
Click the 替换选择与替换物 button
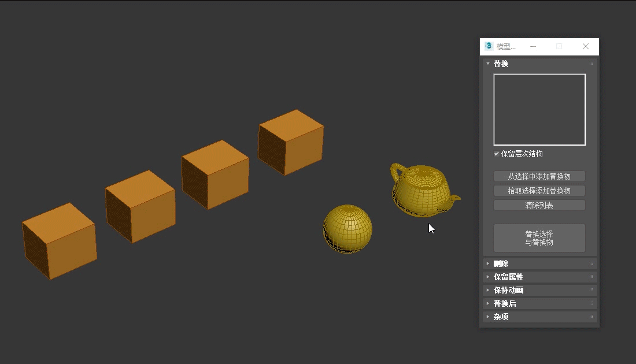point(539,238)
